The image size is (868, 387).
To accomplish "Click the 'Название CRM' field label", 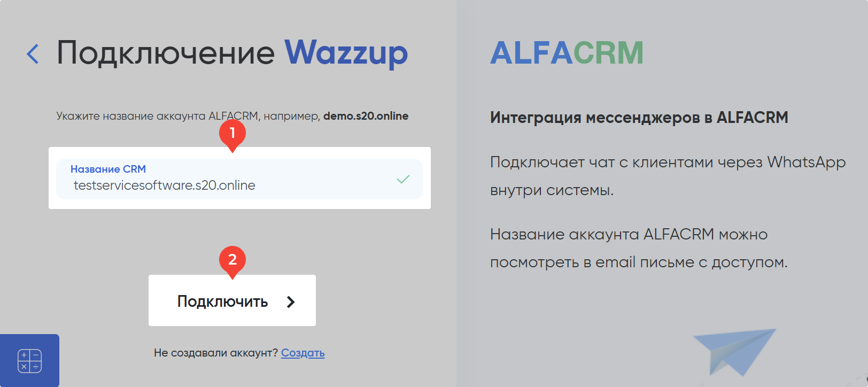I will [108, 169].
